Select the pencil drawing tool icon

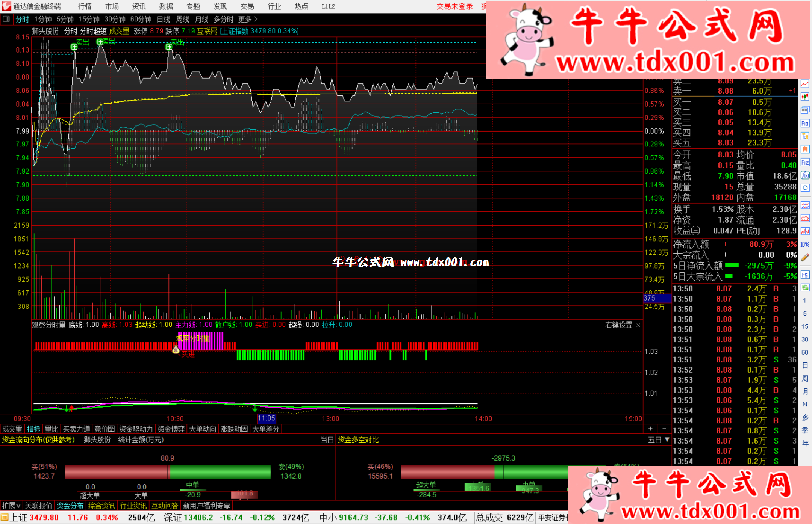[805, 257]
